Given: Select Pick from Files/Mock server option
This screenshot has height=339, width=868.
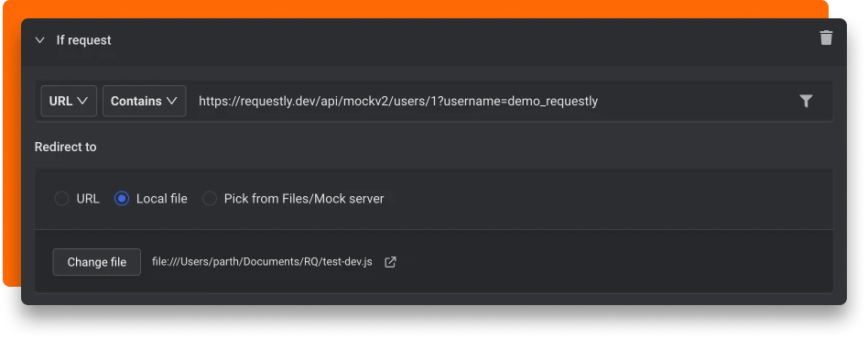Looking at the screenshot, I should tap(210, 198).
